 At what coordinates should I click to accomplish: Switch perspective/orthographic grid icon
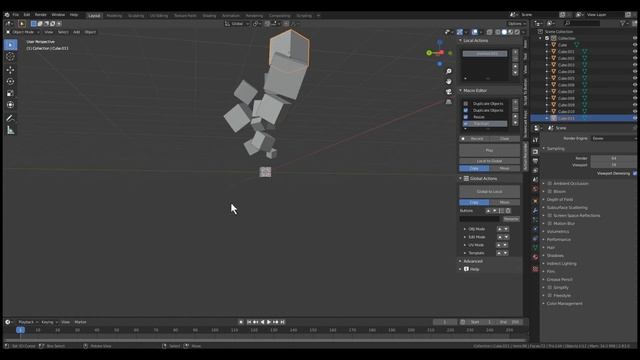tap(449, 102)
